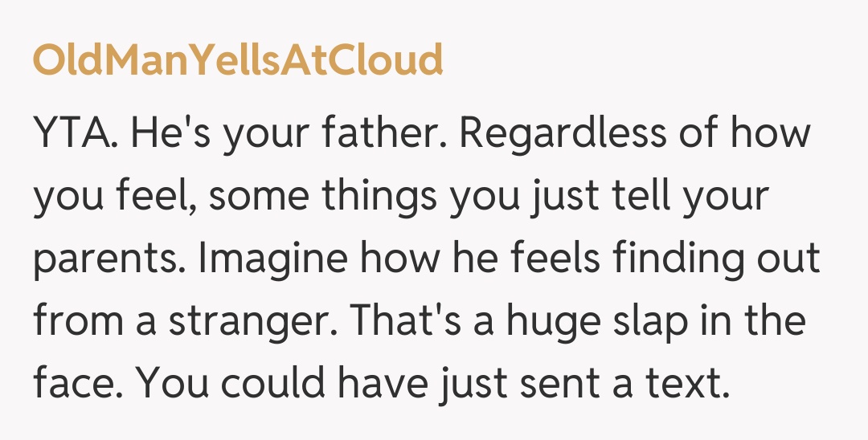
Task: Click the phrase "you feel," on the second line
Action: pyautogui.click(x=116, y=195)
